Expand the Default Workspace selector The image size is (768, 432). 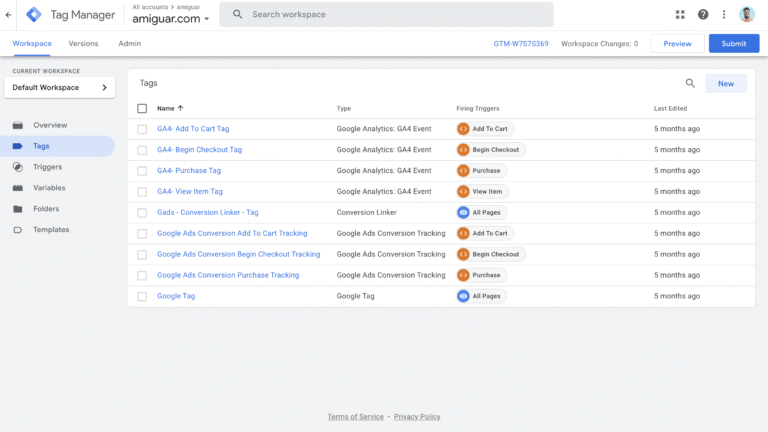[59, 88]
